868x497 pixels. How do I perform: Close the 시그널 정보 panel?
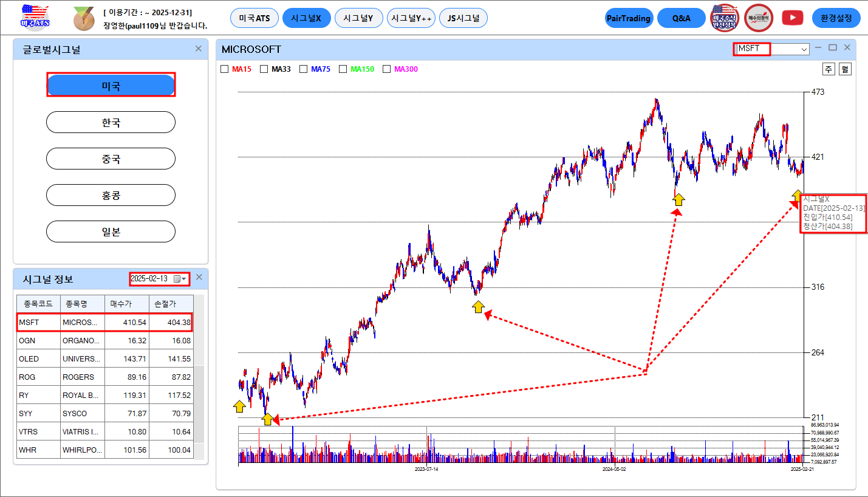[199, 277]
